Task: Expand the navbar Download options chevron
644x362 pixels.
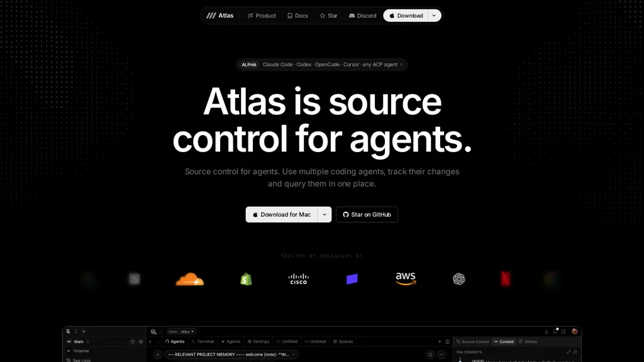Action: (434, 16)
